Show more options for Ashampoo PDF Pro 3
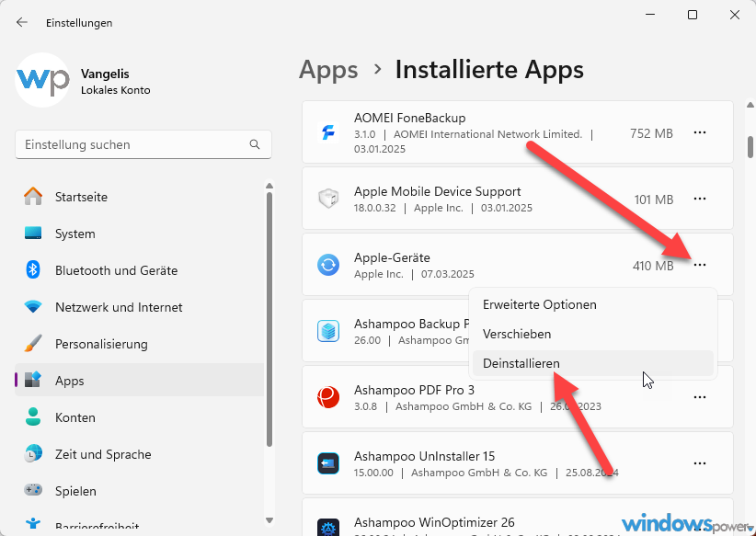The height and width of the screenshot is (536, 756). [x=700, y=397]
